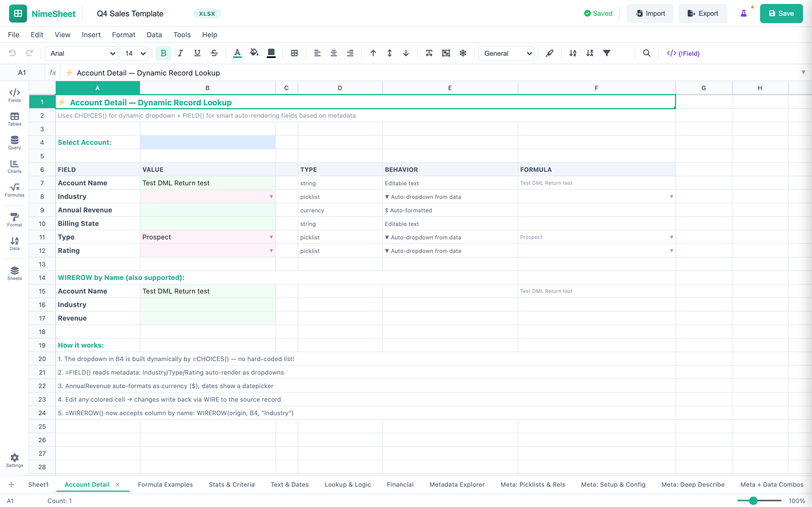This screenshot has height=507, width=812.
Task: Apply a filter using the funnel icon
Action: point(607,53)
